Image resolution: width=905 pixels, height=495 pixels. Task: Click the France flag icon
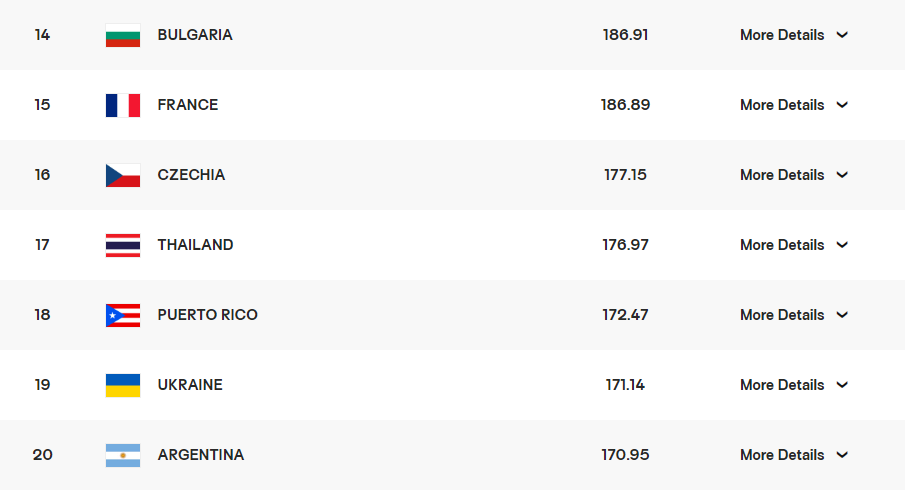click(x=123, y=105)
